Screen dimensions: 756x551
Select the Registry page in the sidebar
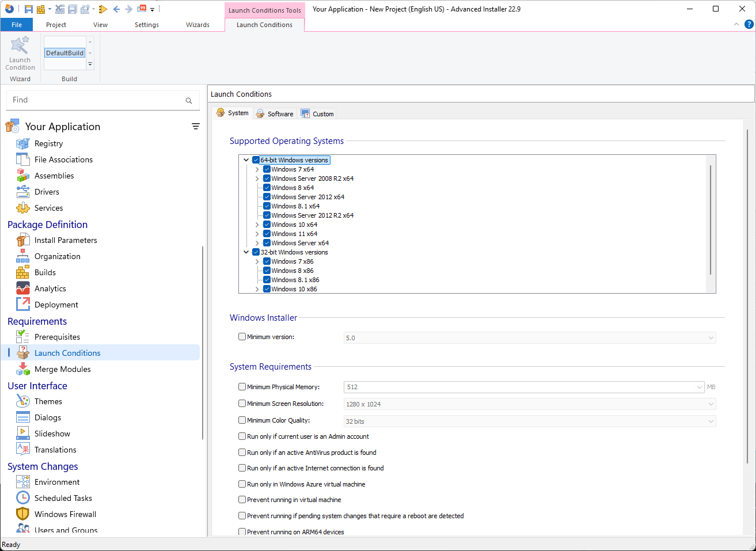pos(48,143)
